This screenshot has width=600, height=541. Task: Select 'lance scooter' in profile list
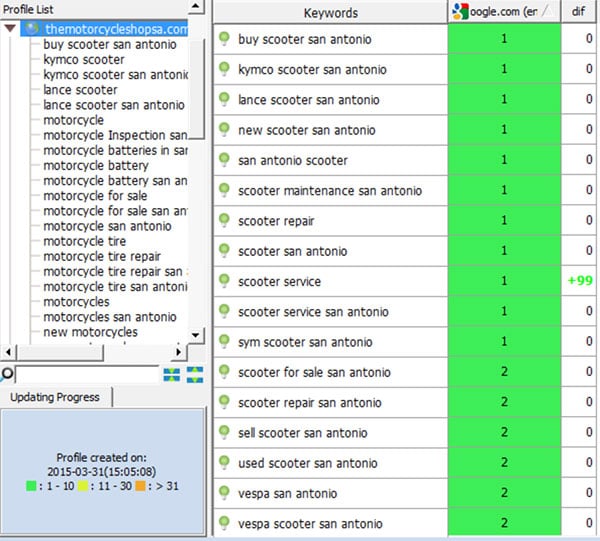click(80, 90)
